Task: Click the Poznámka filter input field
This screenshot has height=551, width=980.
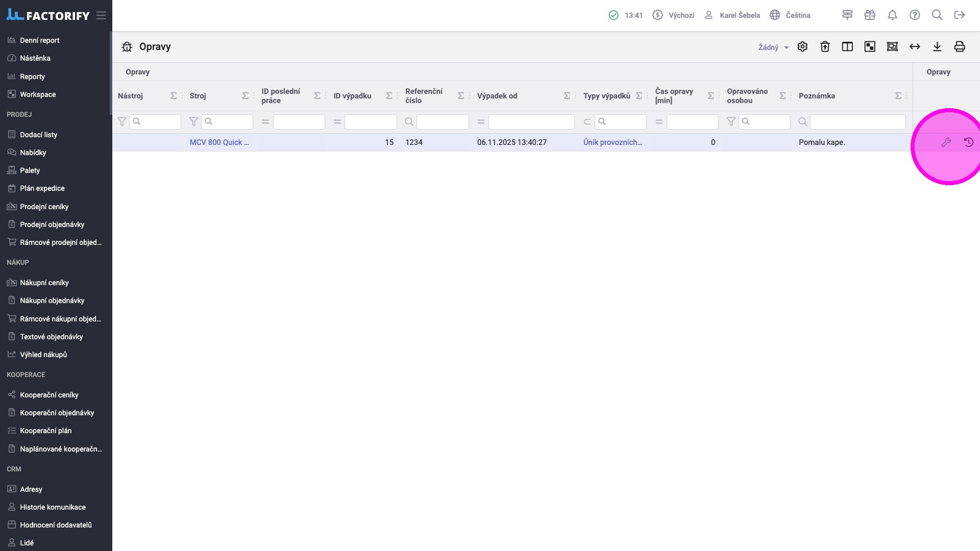Action: pos(857,122)
